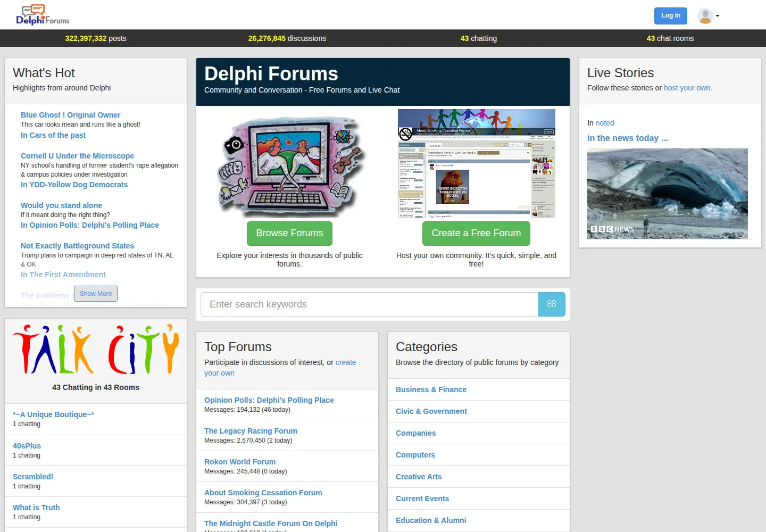Screen dimensions: 766x532
Task: Select the Companies category
Action: pyautogui.click(x=416, y=433)
